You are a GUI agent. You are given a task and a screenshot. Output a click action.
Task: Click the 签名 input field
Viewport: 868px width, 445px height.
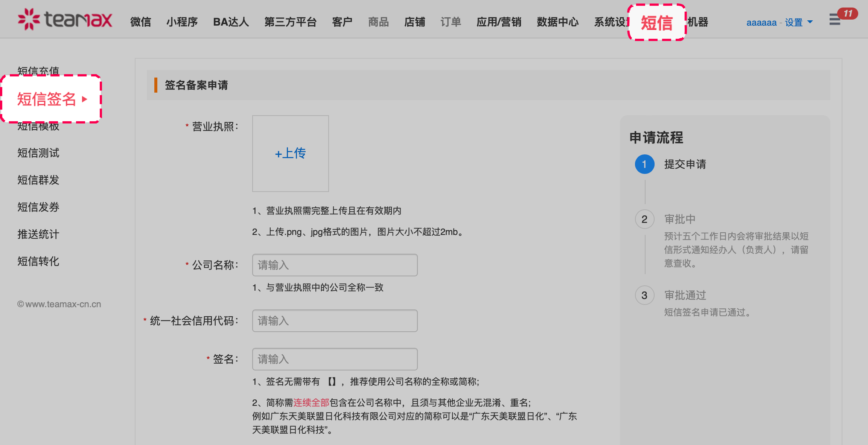click(334, 359)
